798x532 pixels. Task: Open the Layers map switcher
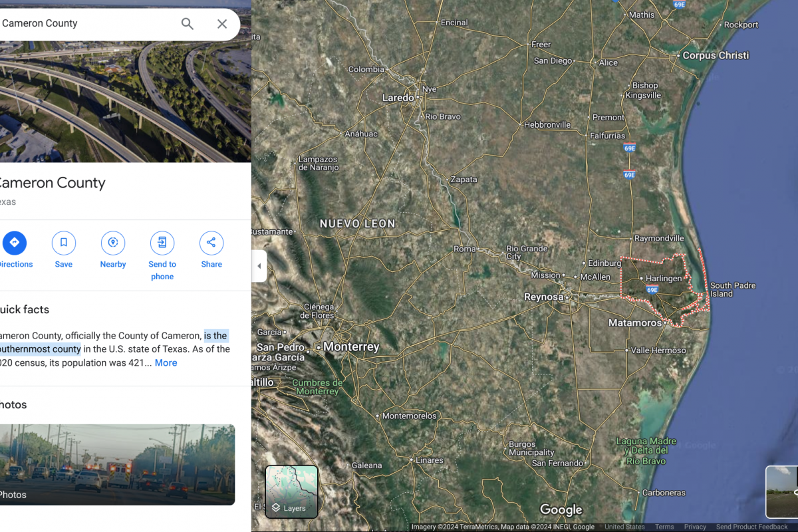[292, 491]
